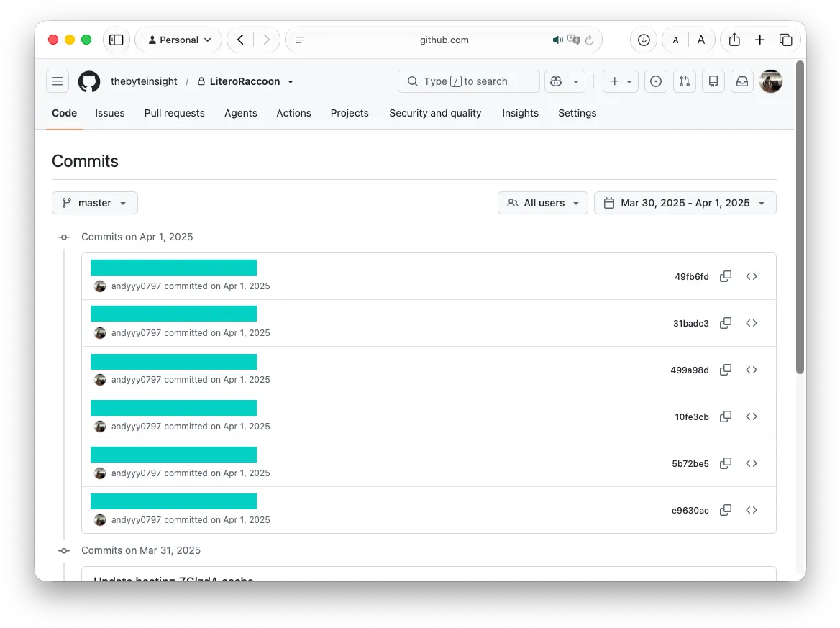The height and width of the screenshot is (628, 840).
Task: Browse repository at commit 5b72be5
Action: pos(751,463)
